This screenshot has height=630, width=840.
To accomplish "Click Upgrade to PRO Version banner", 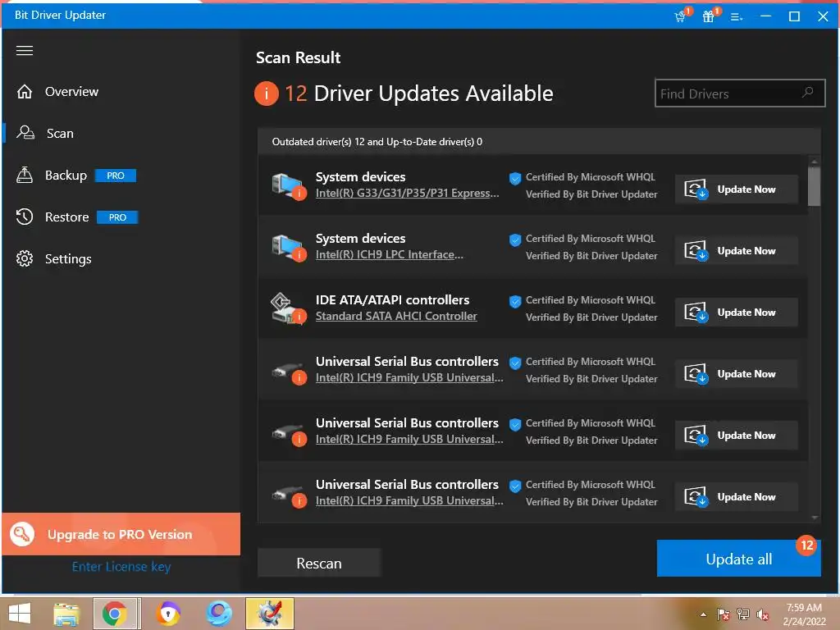I will 121,534.
